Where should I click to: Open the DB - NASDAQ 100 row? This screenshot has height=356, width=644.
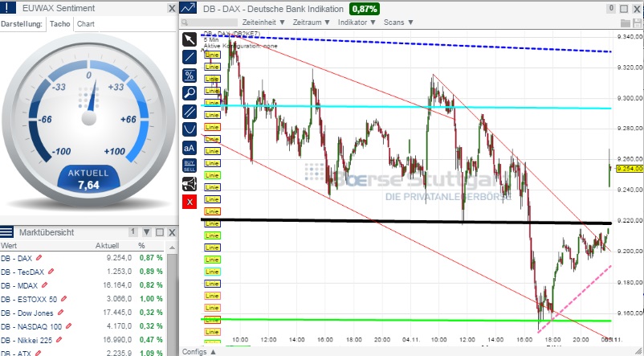(x=82, y=326)
